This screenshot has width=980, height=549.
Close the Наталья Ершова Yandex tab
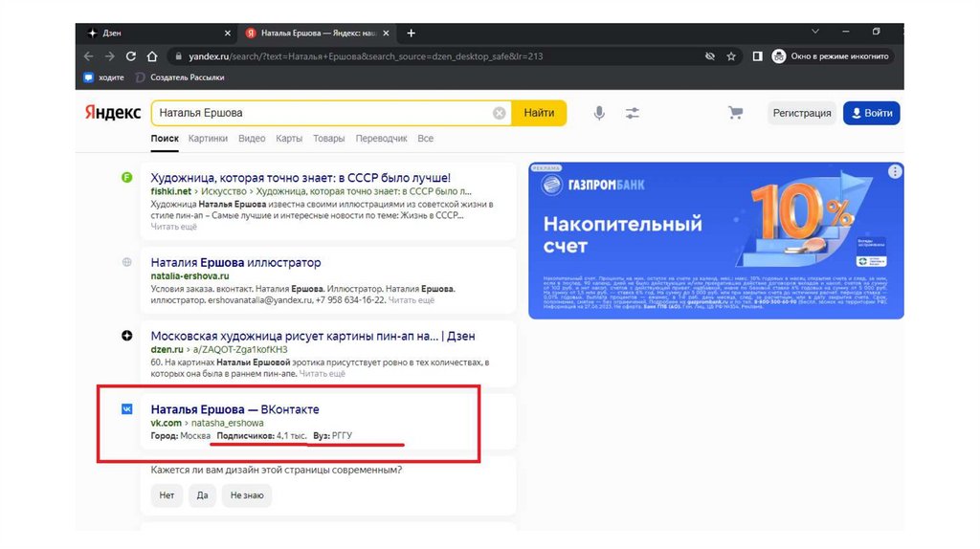[x=387, y=33]
